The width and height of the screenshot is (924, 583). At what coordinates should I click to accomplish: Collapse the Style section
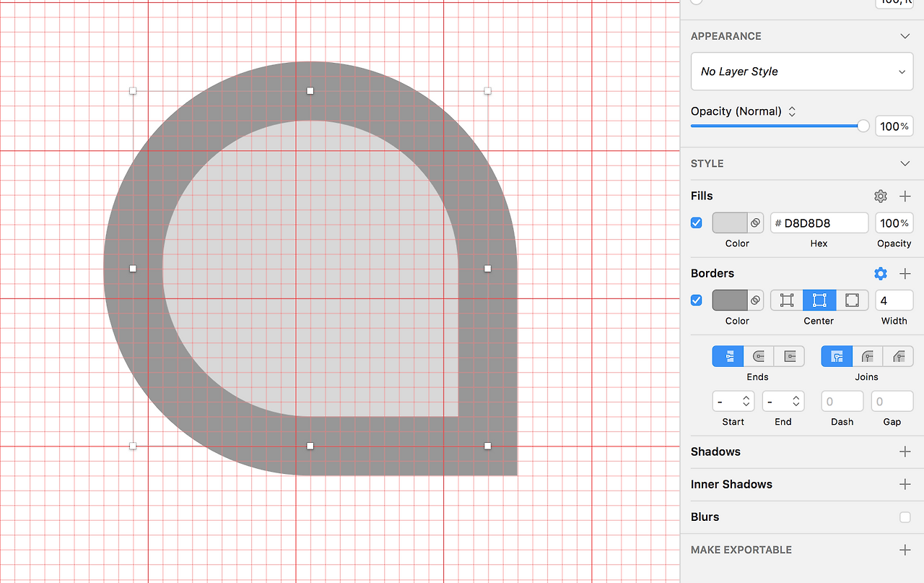pyautogui.click(x=905, y=163)
